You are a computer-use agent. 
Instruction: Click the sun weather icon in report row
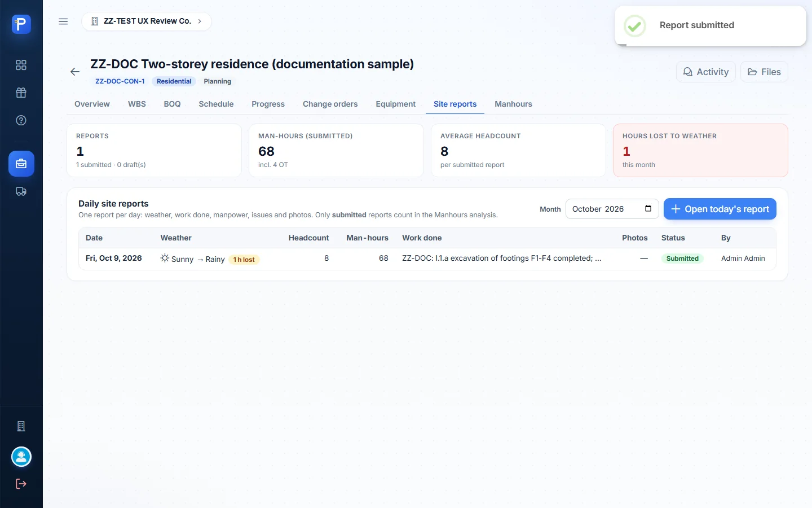[165, 258]
